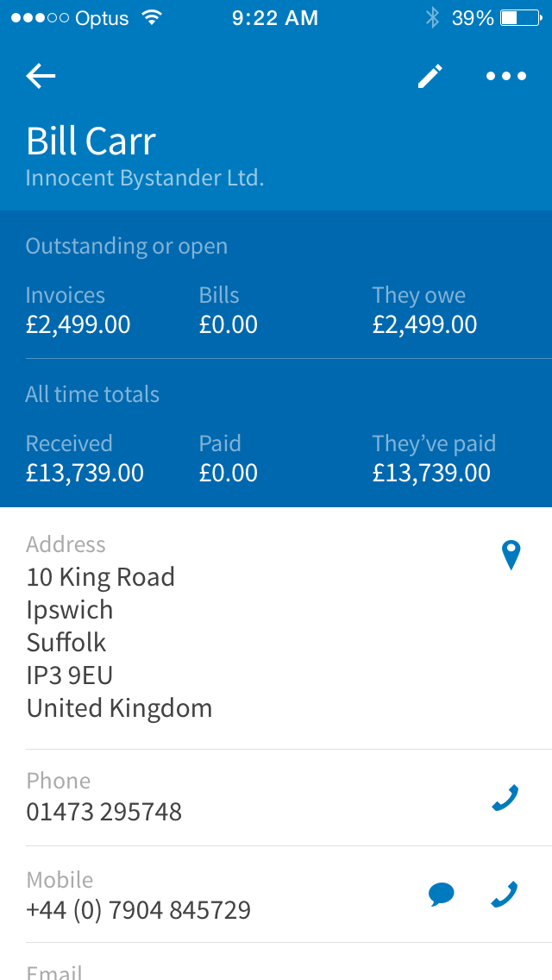Tap the Received £13,739.00 total
Viewport: 552px width, 980px height.
(x=85, y=473)
